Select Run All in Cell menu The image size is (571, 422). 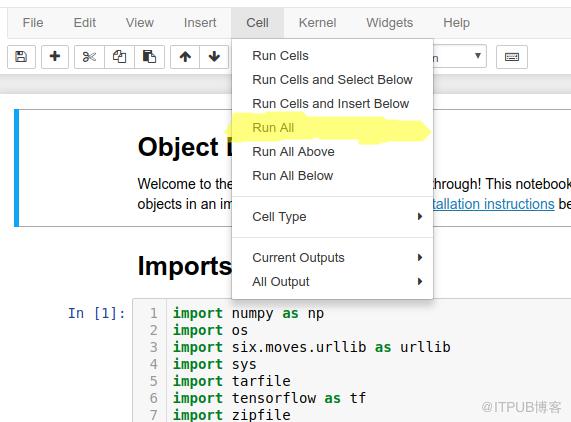click(332, 128)
